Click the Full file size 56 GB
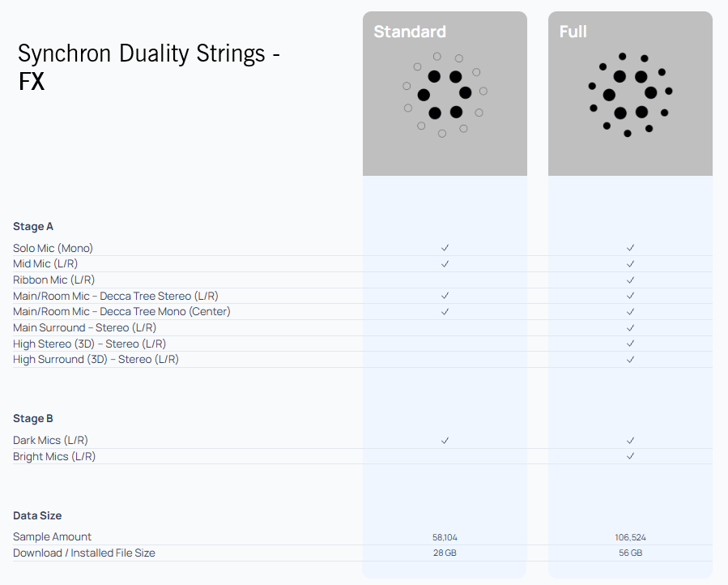The width and height of the screenshot is (728, 585). [630, 553]
